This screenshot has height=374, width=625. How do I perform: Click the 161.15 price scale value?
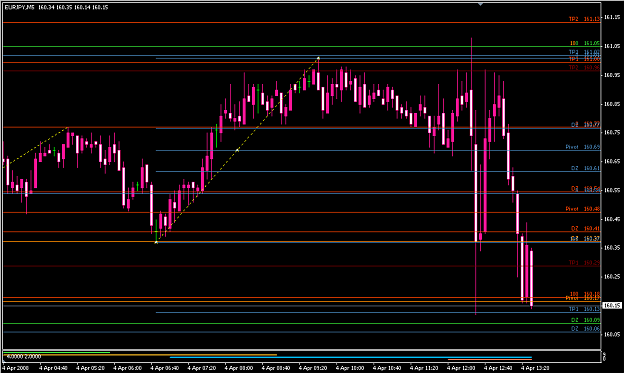tap(612, 17)
